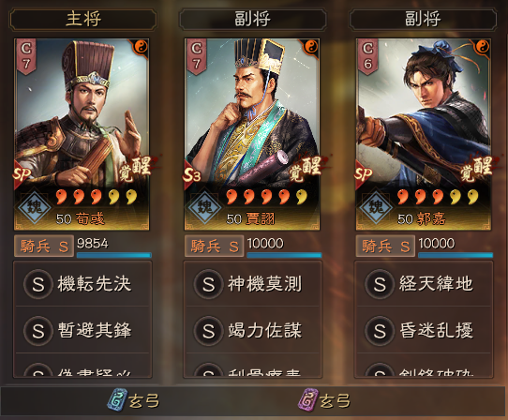Viewport: 508px width, 420px height.
Task: Open the 機転先決 skill entry
Action: point(82,284)
